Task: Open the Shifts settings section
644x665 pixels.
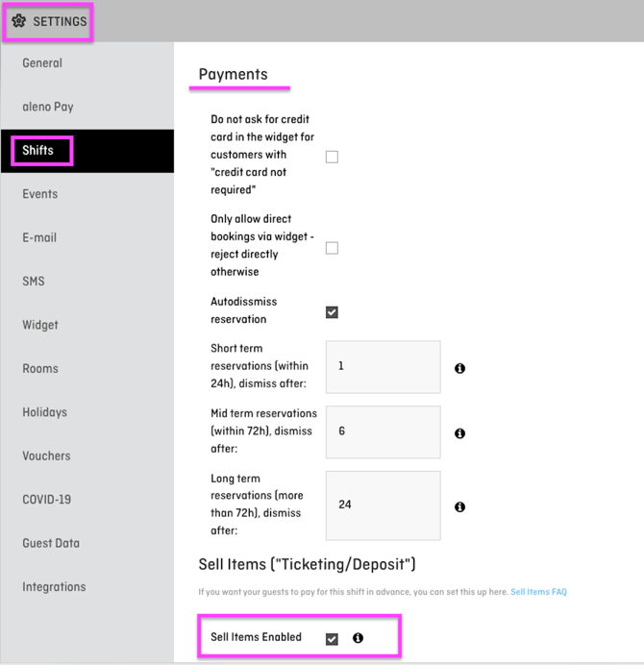Action: (x=38, y=151)
